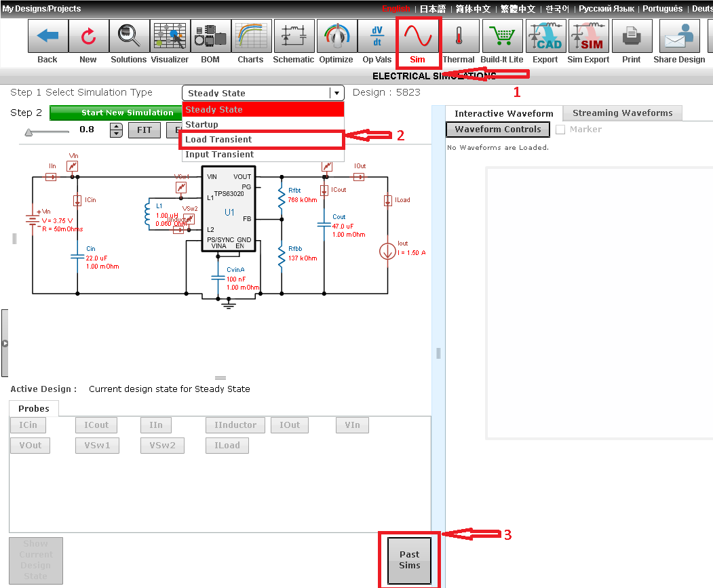The width and height of the screenshot is (713, 588).
Task: Open the Optimize dial icon
Action: coord(336,36)
